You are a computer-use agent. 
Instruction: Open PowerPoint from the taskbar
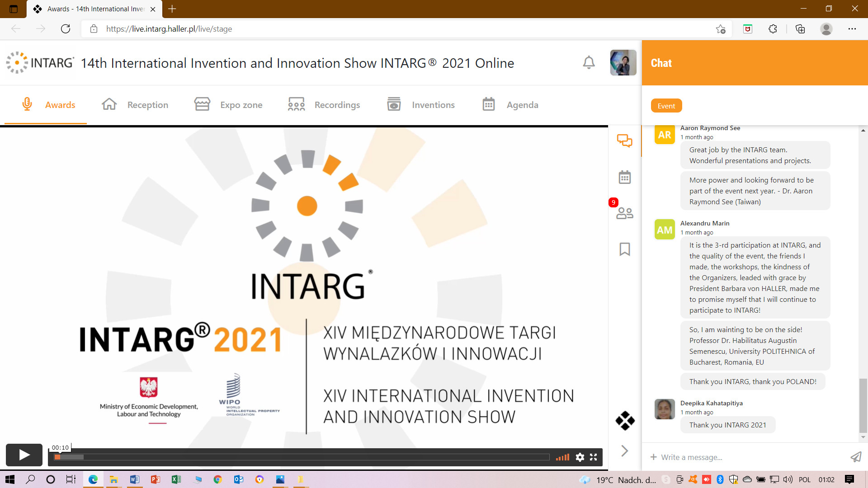point(155,479)
